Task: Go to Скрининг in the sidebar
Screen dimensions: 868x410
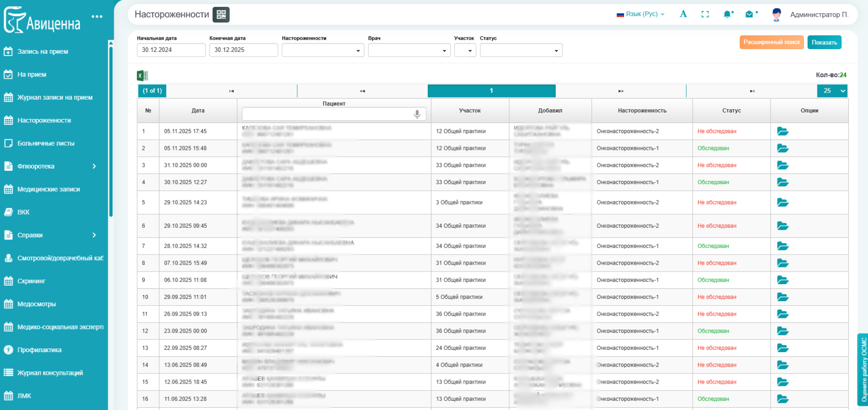Action: coord(31,281)
